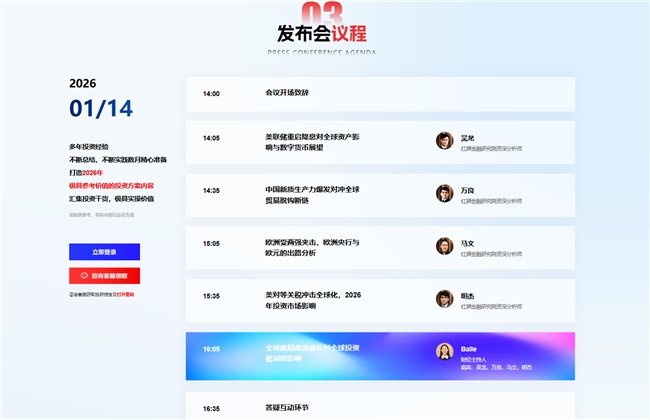Click speaker 吴戈's avatar photo
Image resolution: width=650 pixels, height=420 pixels.
[x=445, y=141]
